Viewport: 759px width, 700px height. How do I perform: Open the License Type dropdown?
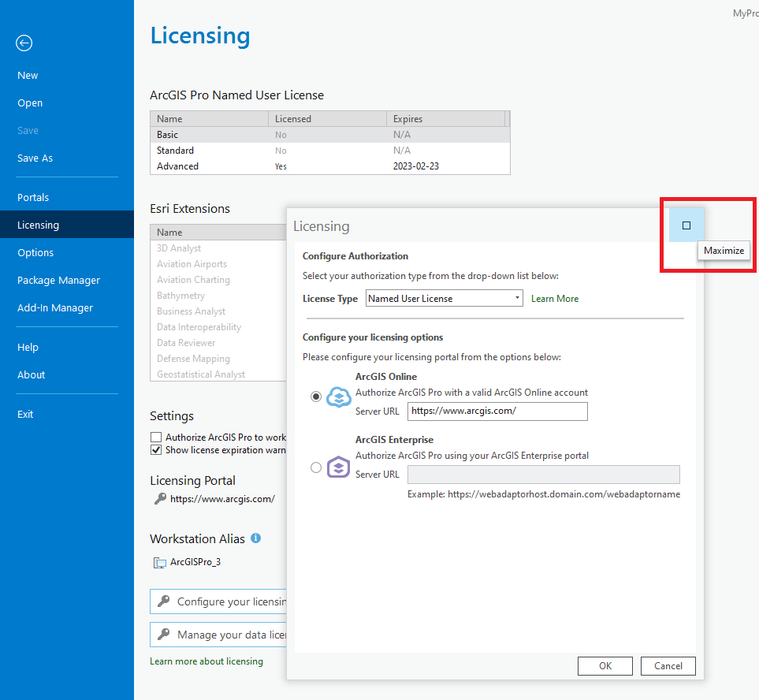click(444, 298)
